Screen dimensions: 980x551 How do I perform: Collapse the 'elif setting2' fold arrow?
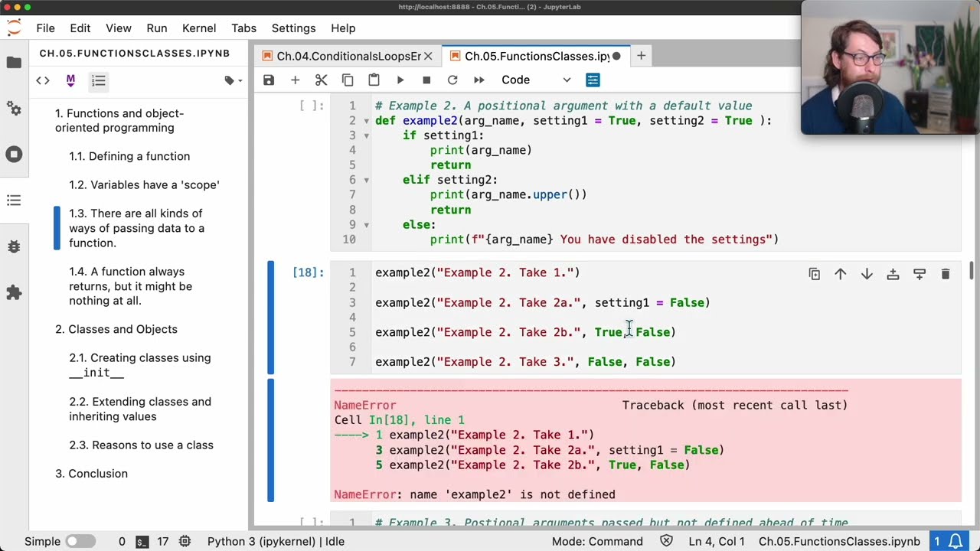(x=366, y=180)
